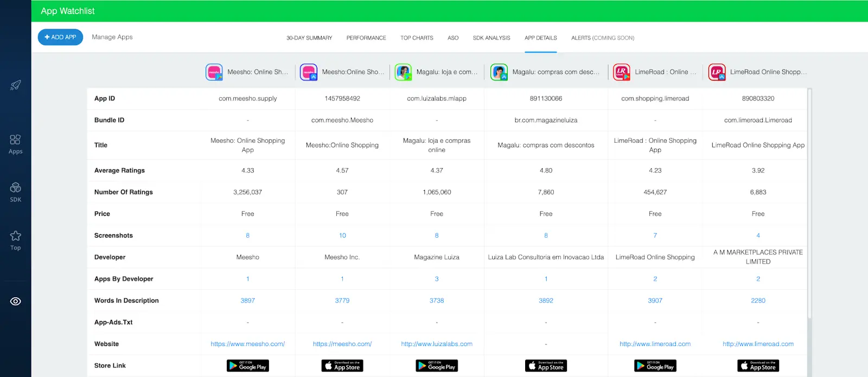Click screenshots count 7 for LimeRoad
The image size is (868, 377).
pyautogui.click(x=655, y=235)
